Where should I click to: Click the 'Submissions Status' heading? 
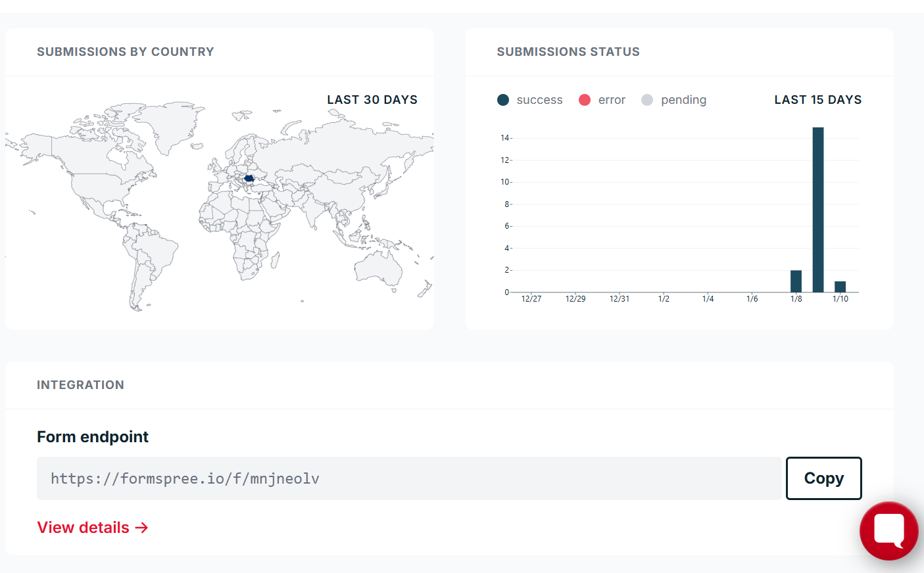click(568, 52)
